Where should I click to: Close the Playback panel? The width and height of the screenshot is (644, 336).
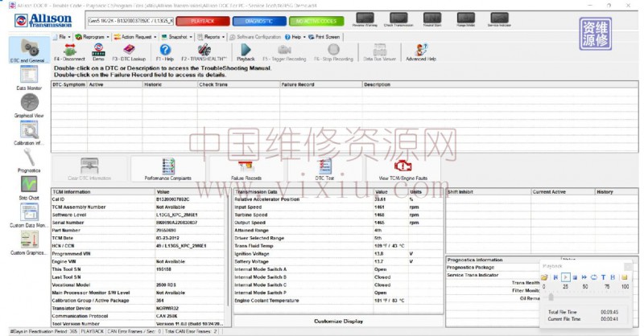click(x=628, y=267)
